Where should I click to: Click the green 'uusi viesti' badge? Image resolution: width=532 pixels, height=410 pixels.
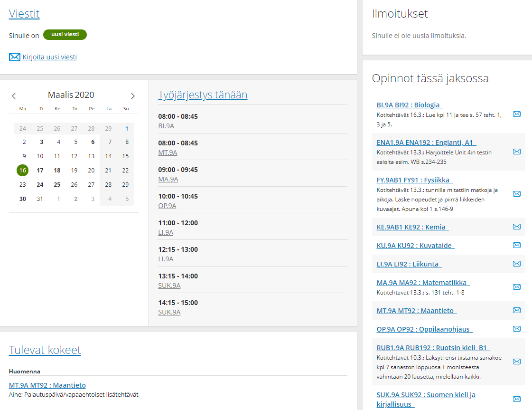pyautogui.click(x=65, y=35)
